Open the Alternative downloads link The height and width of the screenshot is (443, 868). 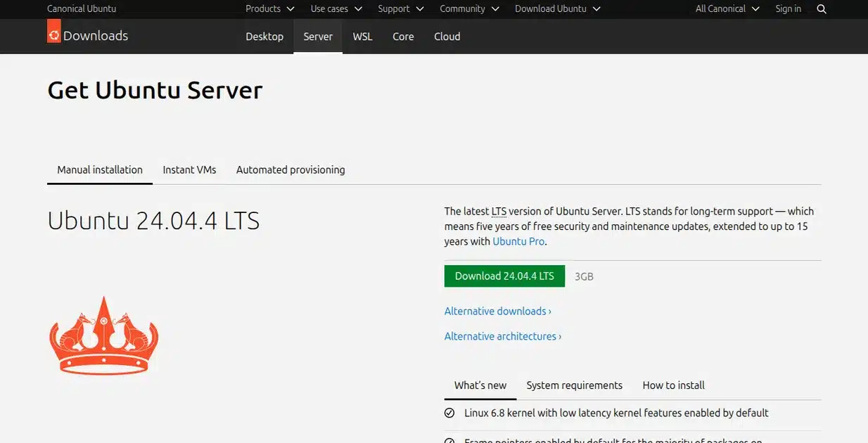[x=497, y=312]
